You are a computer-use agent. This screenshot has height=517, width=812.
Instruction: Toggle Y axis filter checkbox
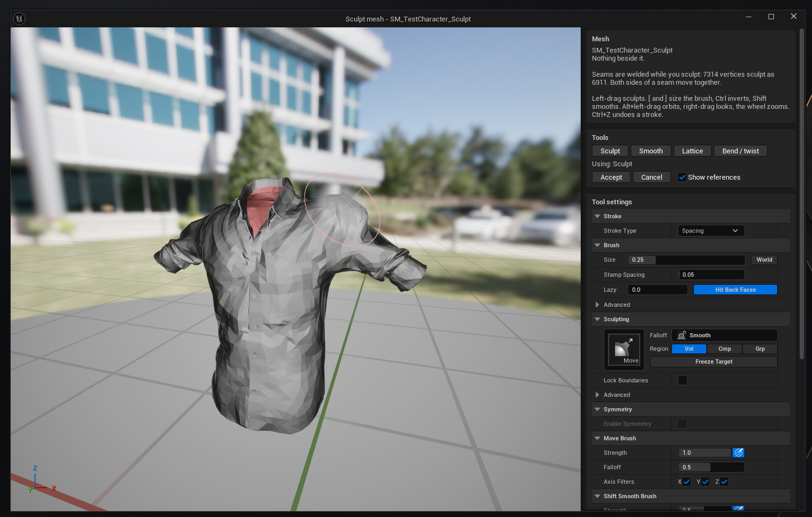pos(705,482)
